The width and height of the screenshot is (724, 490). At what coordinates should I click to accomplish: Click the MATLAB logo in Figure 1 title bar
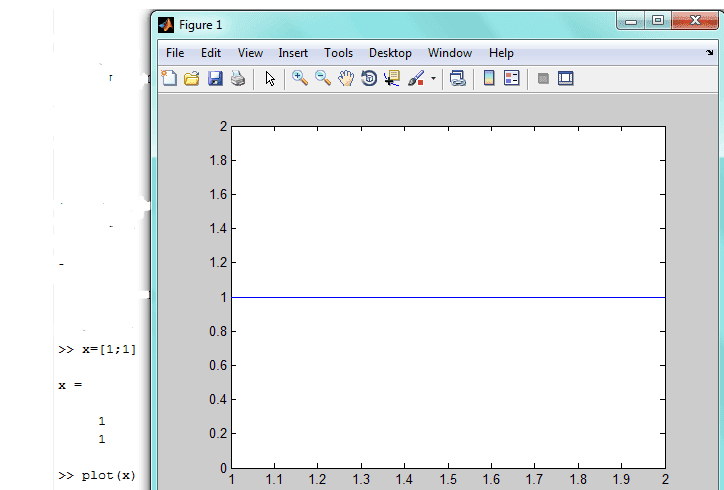point(166,25)
